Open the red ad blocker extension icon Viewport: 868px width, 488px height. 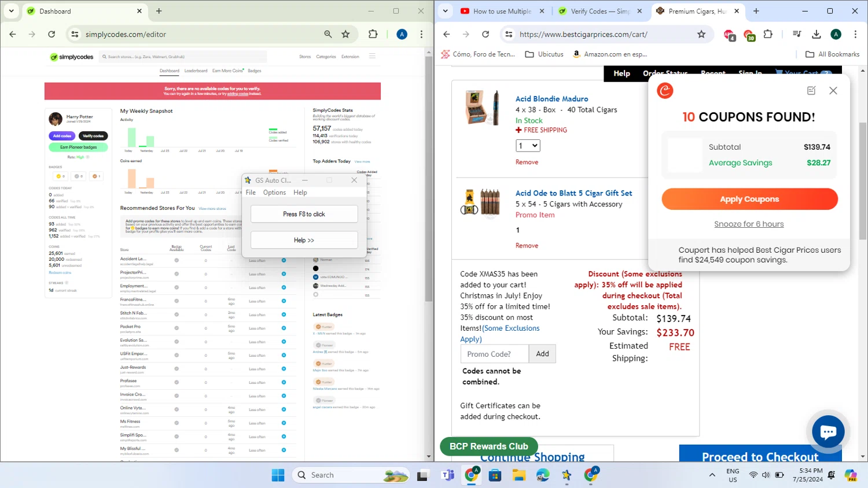click(x=729, y=35)
